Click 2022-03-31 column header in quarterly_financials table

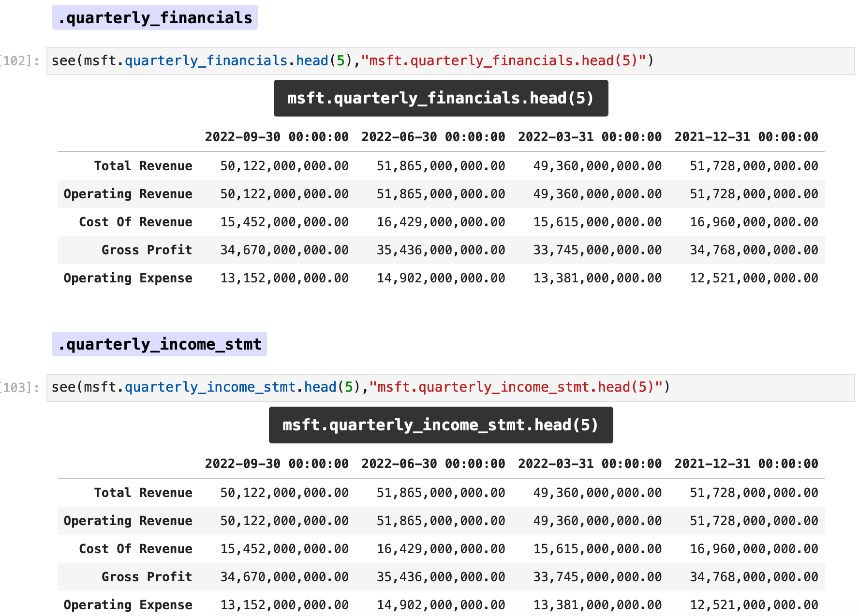point(590,137)
